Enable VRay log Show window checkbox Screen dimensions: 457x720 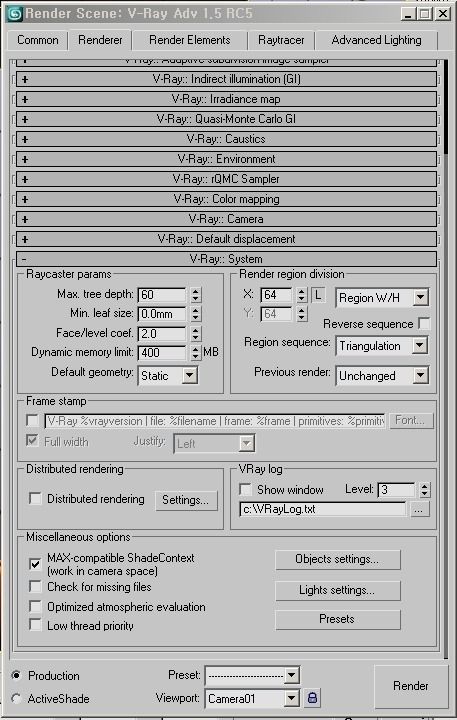pyautogui.click(x=246, y=489)
